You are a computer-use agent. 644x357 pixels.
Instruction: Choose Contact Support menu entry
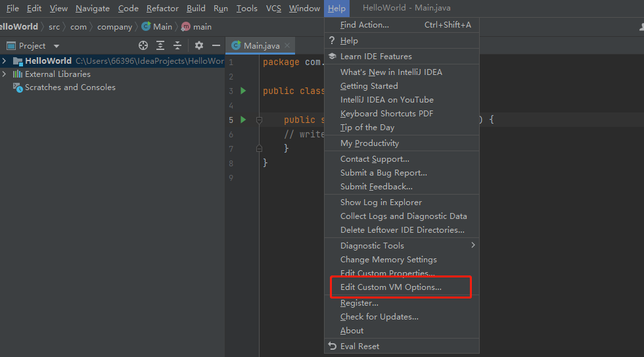point(402,159)
